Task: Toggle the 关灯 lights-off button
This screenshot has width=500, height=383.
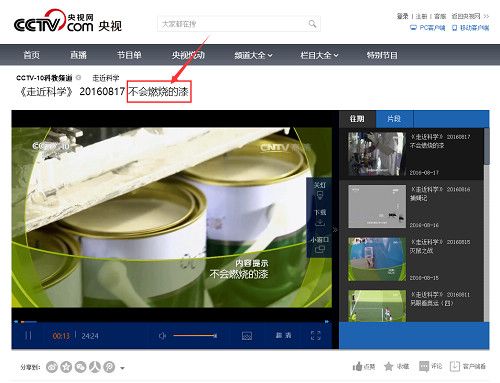Action: tap(320, 190)
